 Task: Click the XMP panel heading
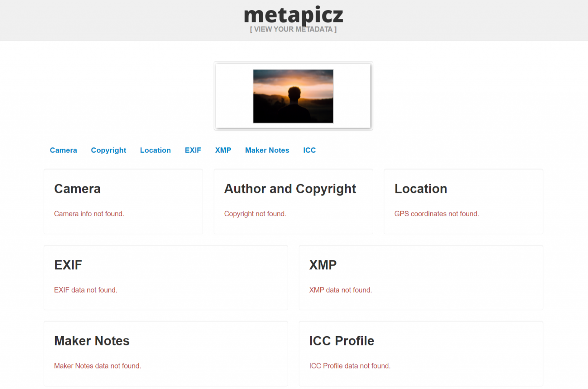tap(323, 265)
